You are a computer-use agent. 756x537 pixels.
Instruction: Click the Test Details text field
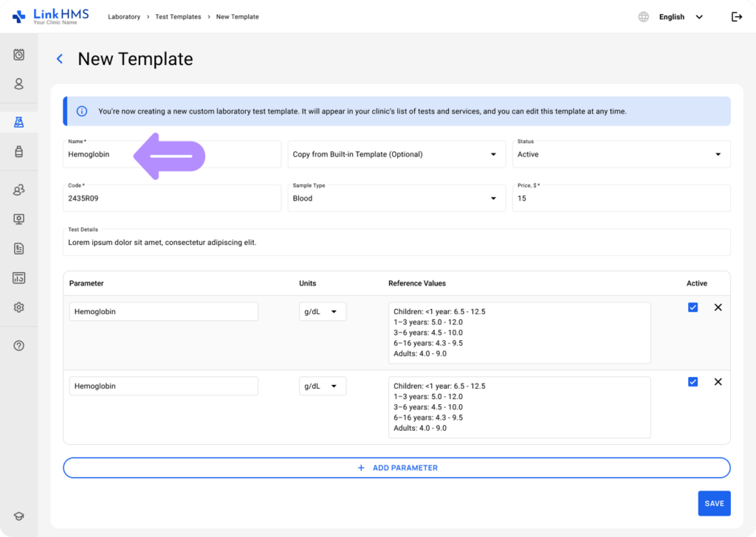point(396,242)
